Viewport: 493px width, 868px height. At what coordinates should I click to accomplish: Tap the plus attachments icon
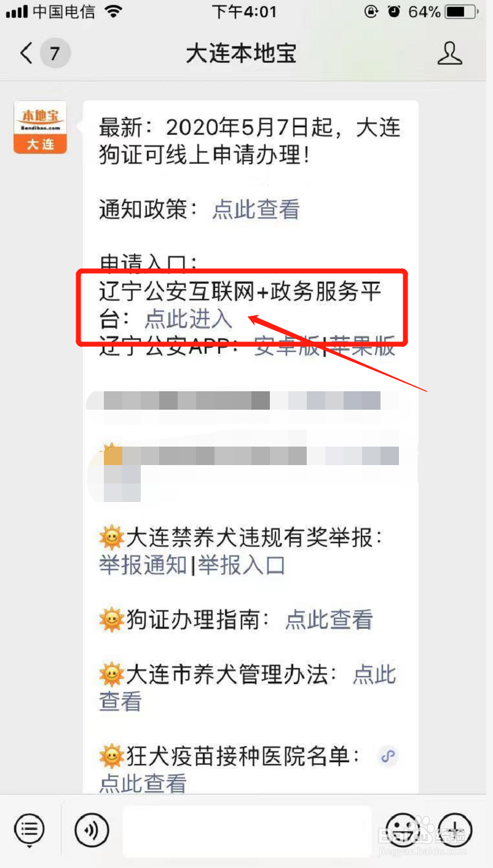coord(455,830)
